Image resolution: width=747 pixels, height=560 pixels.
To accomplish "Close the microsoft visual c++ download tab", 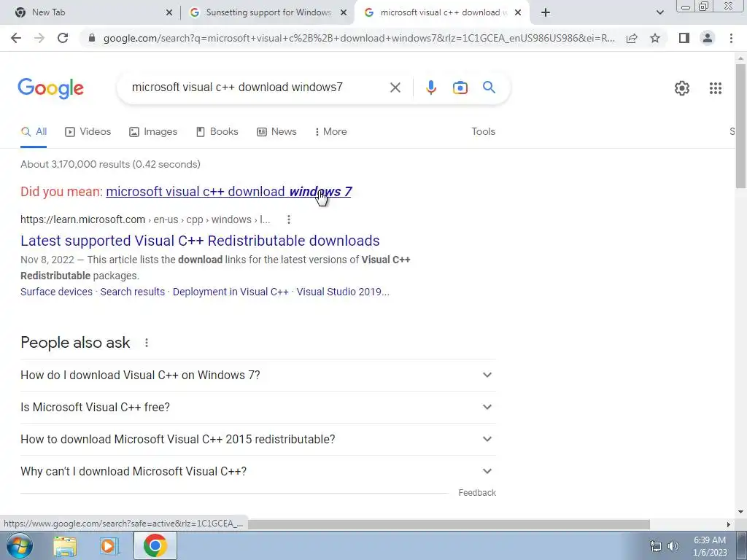I will (x=518, y=12).
